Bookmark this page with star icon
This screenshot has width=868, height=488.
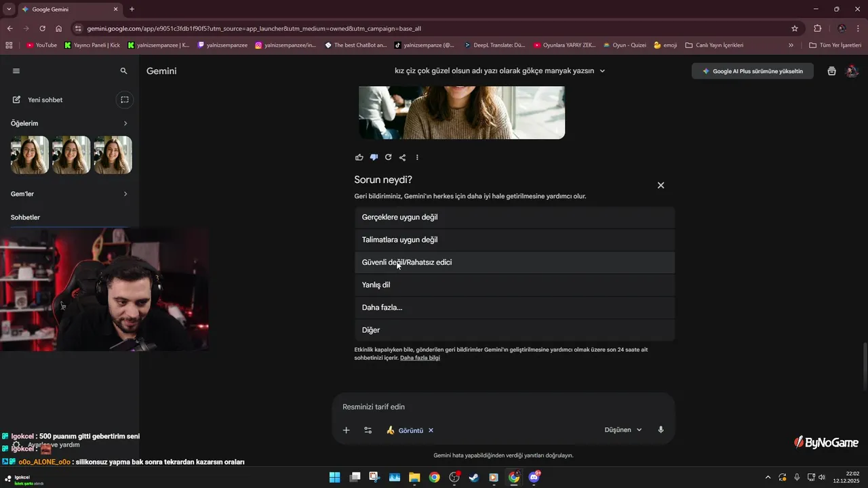(795, 28)
